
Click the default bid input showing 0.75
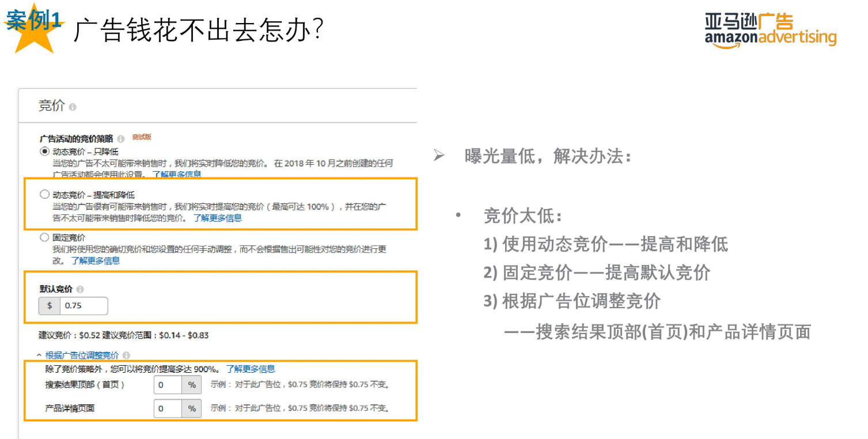pos(84,305)
